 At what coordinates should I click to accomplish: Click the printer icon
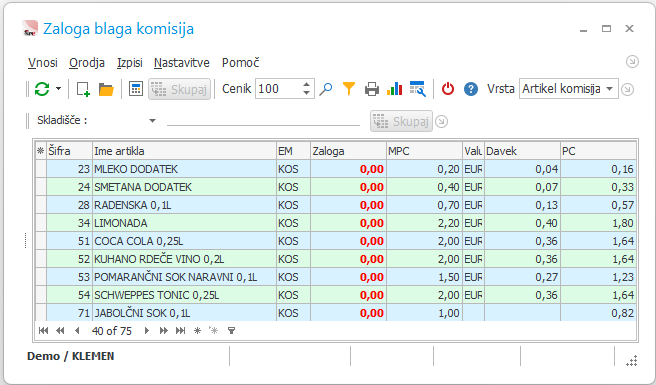372,89
